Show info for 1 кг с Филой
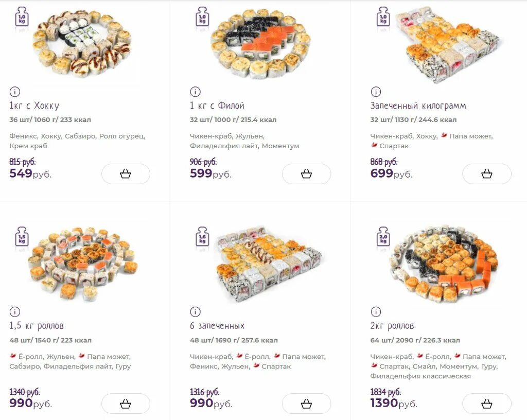The width and height of the screenshot is (527, 420). coord(196,92)
